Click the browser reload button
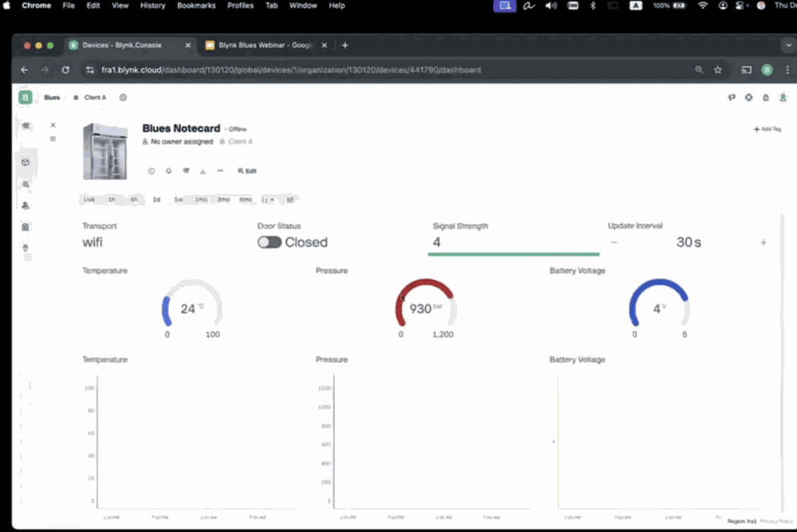Screen dimensions: 797x532 click(65, 70)
